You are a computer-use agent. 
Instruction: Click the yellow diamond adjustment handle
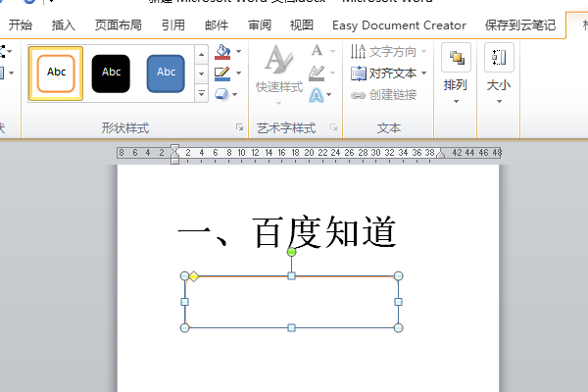point(193,276)
